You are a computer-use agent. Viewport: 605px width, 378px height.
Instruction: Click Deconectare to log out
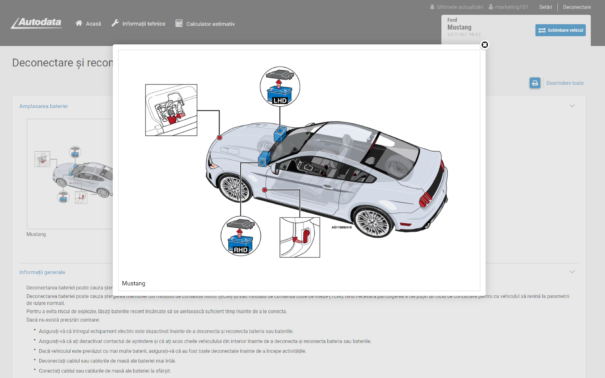point(576,7)
